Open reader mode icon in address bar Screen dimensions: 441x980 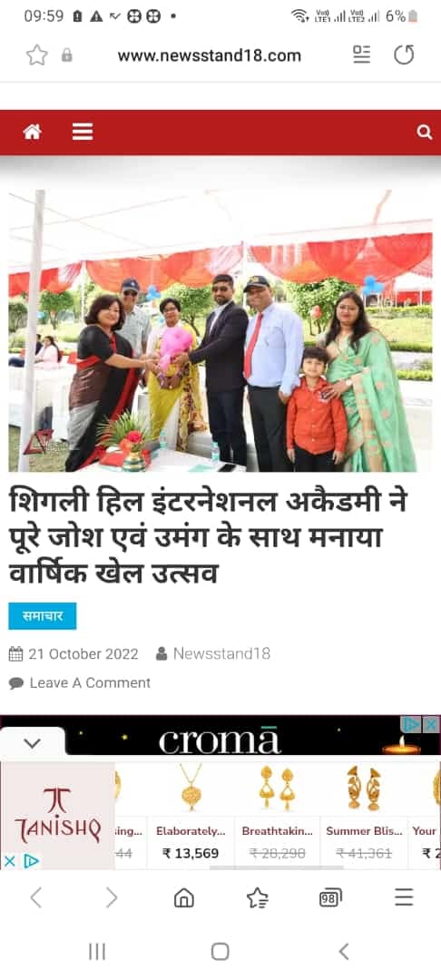pos(361,55)
